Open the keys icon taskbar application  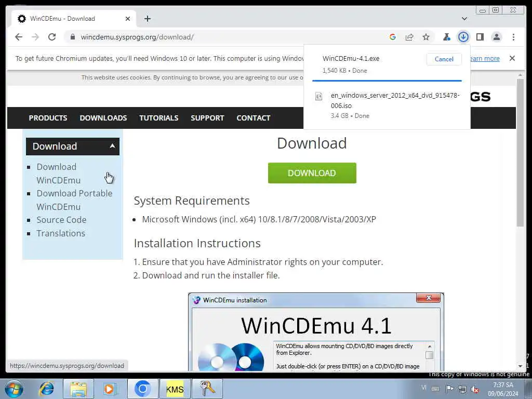coord(207,389)
